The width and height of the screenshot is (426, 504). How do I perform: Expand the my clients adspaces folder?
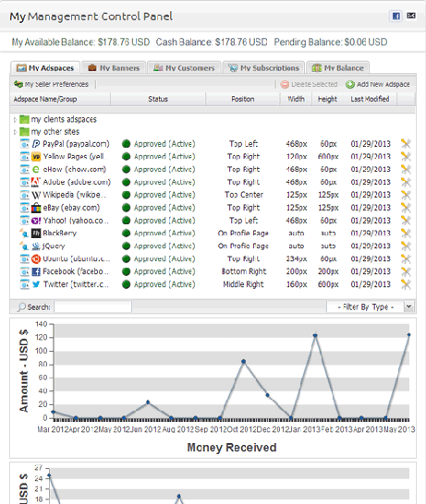tap(15, 120)
